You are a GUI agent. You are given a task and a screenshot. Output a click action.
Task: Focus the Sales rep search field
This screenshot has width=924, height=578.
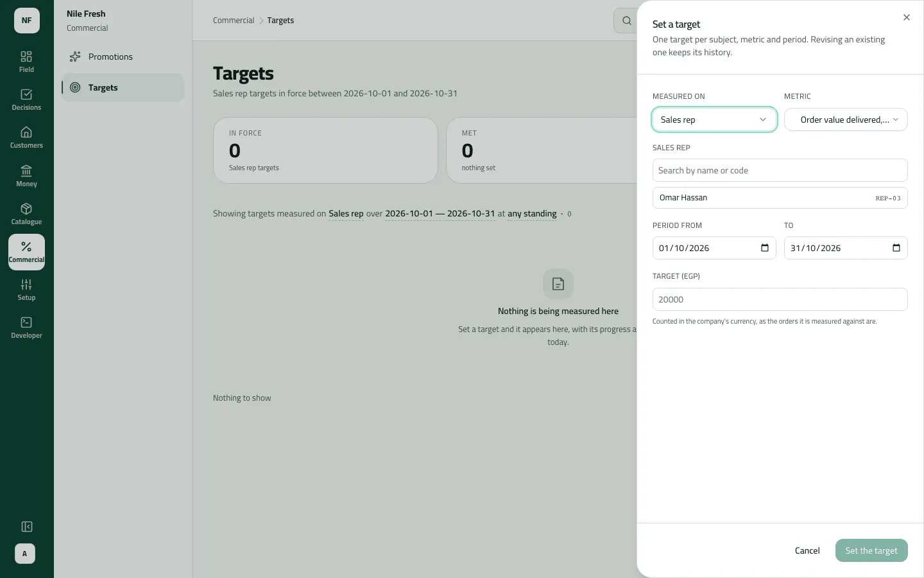780,170
